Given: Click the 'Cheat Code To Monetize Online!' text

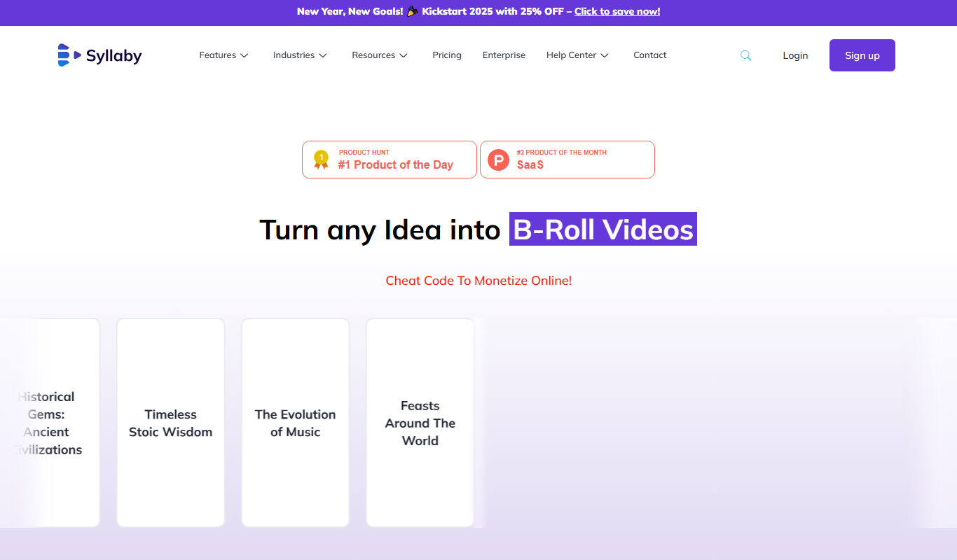Looking at the screenshot, I should pos(478,281).
